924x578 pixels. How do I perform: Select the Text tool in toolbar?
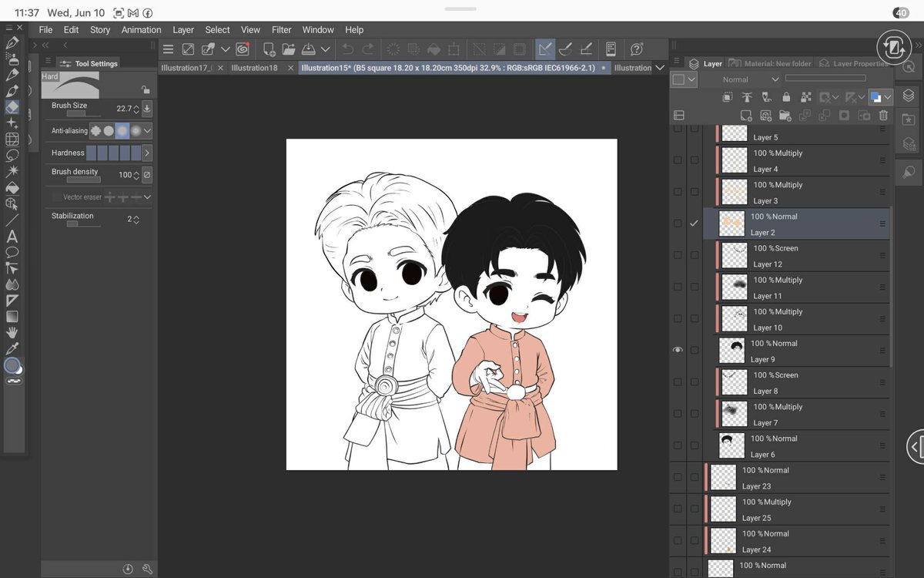(x=12, y=236)
